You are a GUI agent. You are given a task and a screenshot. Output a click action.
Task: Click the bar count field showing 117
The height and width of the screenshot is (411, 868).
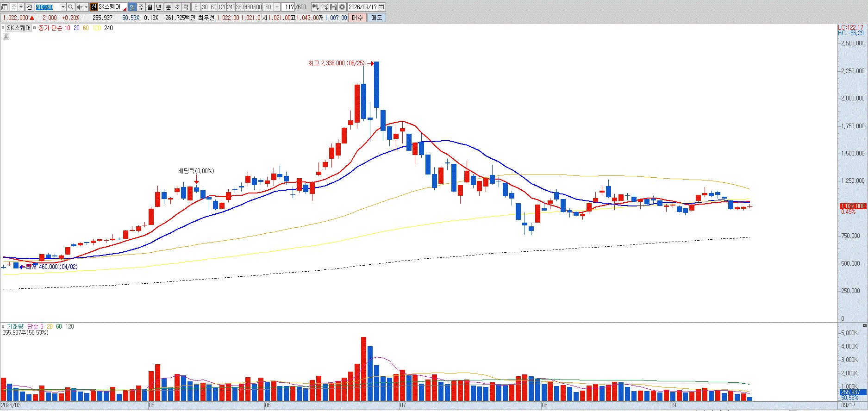pos(288,7)
